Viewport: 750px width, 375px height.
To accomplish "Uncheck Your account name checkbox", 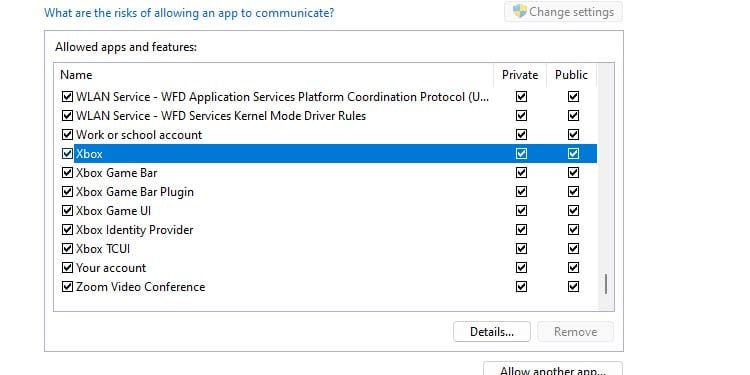I will (x=67, y=267).
